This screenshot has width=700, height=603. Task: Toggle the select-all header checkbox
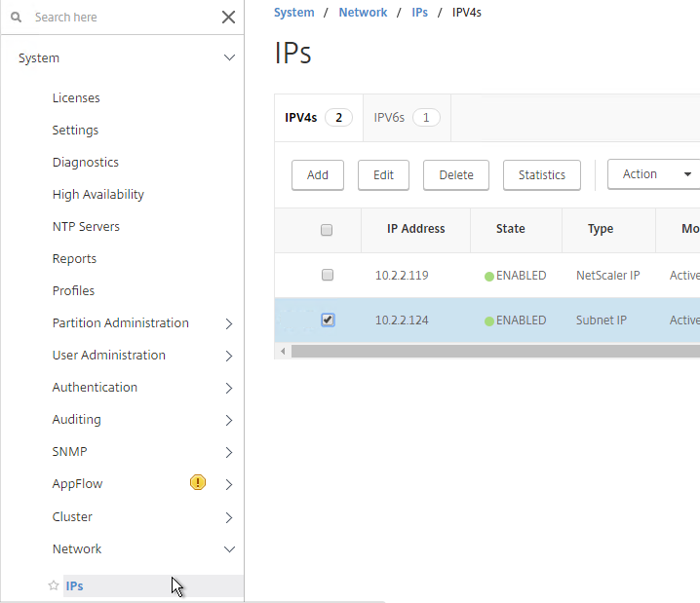click(x=327, y=230)
